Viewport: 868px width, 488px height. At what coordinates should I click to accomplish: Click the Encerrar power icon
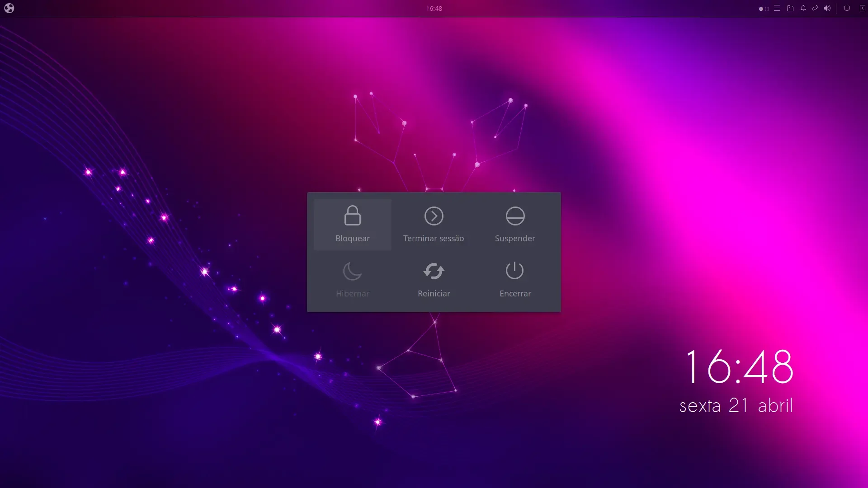pos(514,271)
